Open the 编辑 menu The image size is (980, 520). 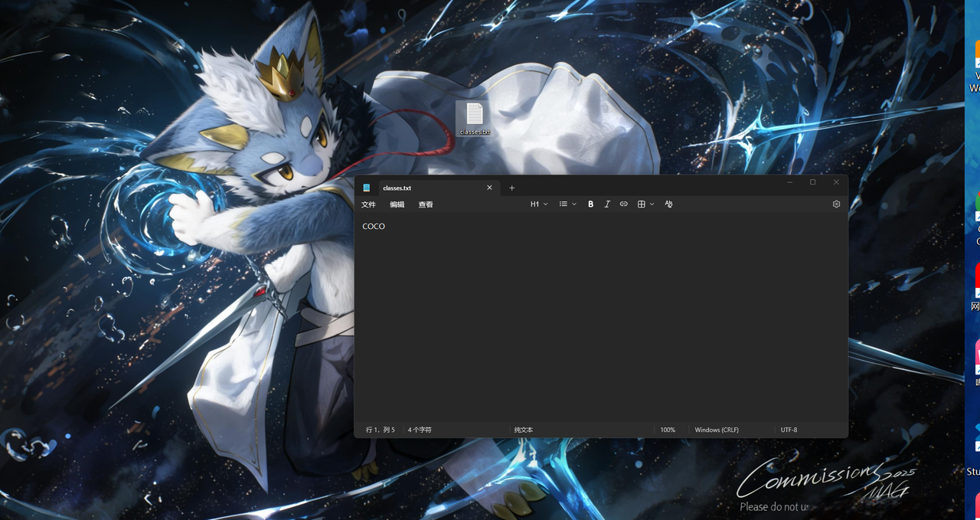pos(397,205)
